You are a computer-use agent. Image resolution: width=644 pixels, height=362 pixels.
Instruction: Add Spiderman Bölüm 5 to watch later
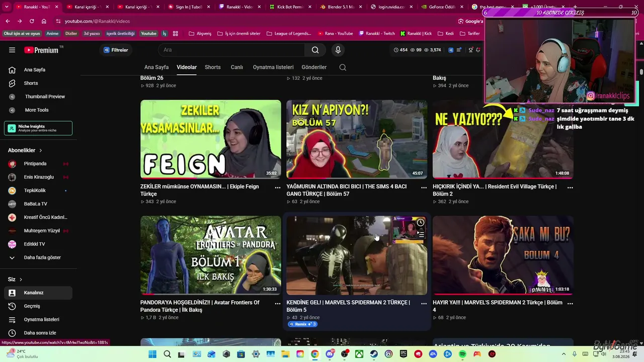tap(421, 223)
